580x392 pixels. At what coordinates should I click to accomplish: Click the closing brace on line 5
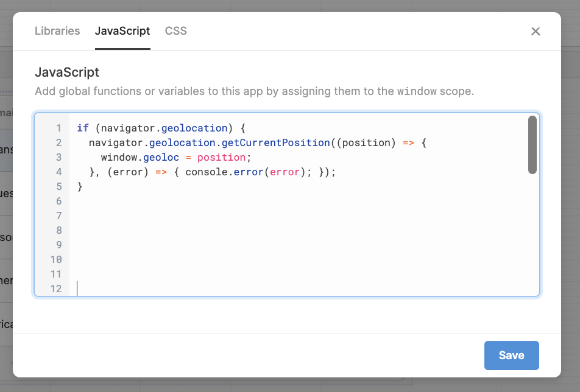pos(79,186)
